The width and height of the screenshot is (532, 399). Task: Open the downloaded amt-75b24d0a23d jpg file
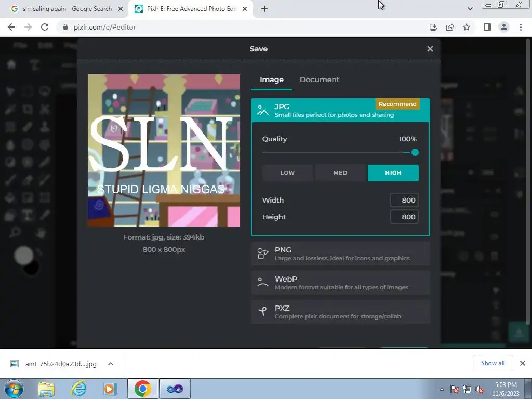54,364
